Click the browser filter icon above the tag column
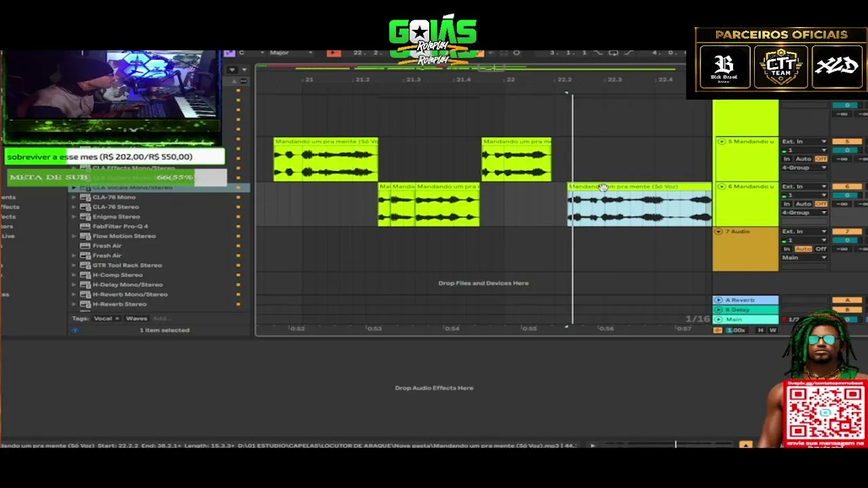868x488 pixels. [233, 70]
